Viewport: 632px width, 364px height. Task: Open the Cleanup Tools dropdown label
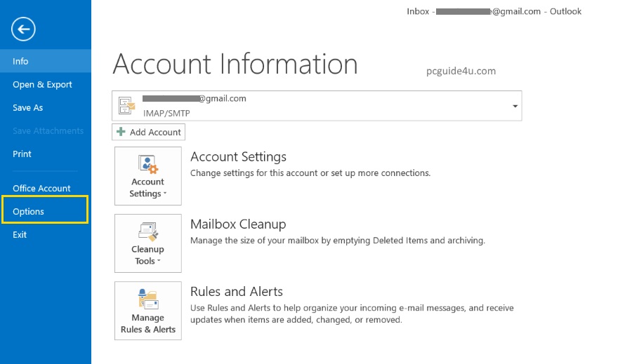tap(147, 255)
